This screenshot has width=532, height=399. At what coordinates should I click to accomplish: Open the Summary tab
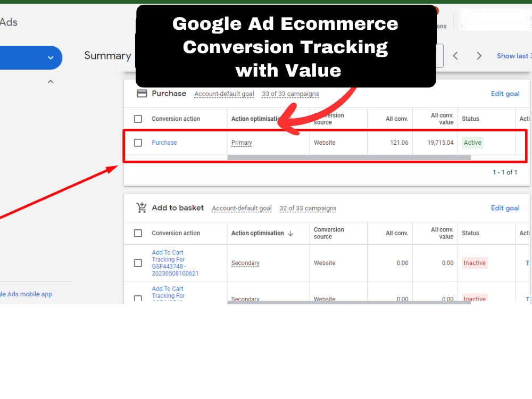[107, 56]
